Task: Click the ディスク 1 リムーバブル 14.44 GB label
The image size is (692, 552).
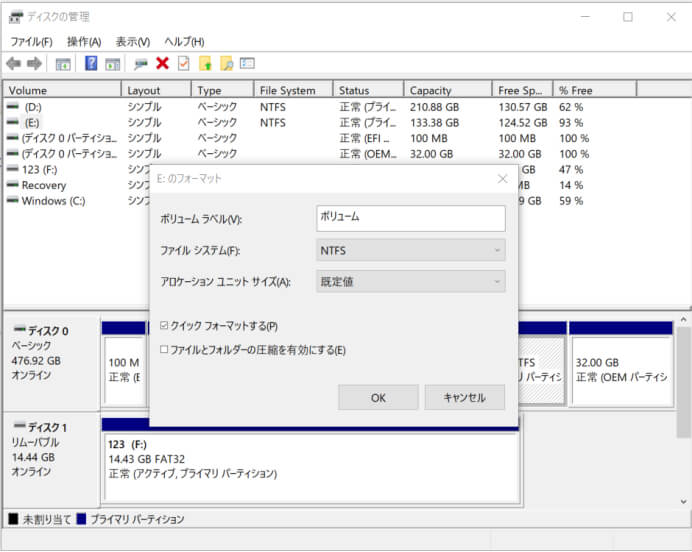Action: coord(52,459)
